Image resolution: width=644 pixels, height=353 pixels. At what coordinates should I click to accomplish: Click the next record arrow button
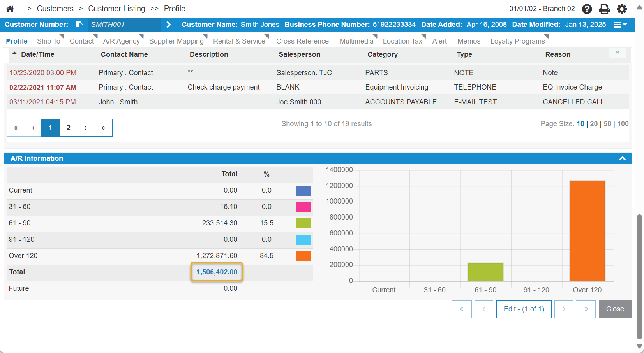pyautogui.click(x=564, y=309)
